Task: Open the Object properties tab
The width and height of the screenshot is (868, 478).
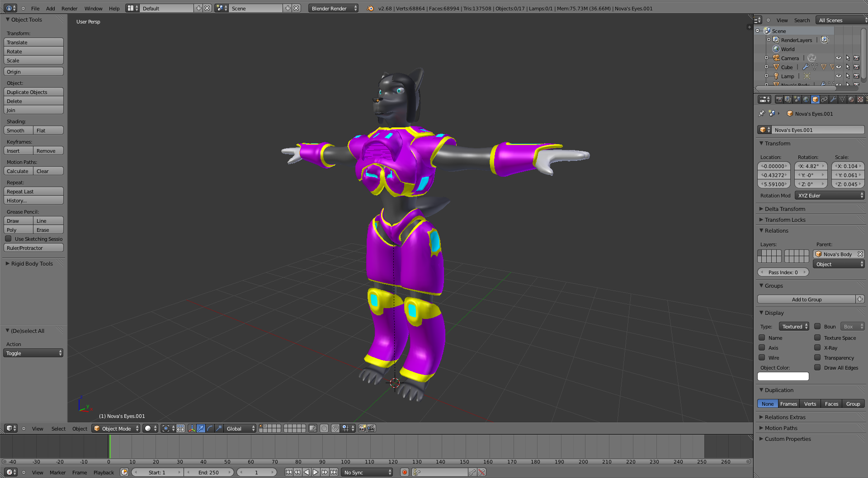Action: click(815, 99)
